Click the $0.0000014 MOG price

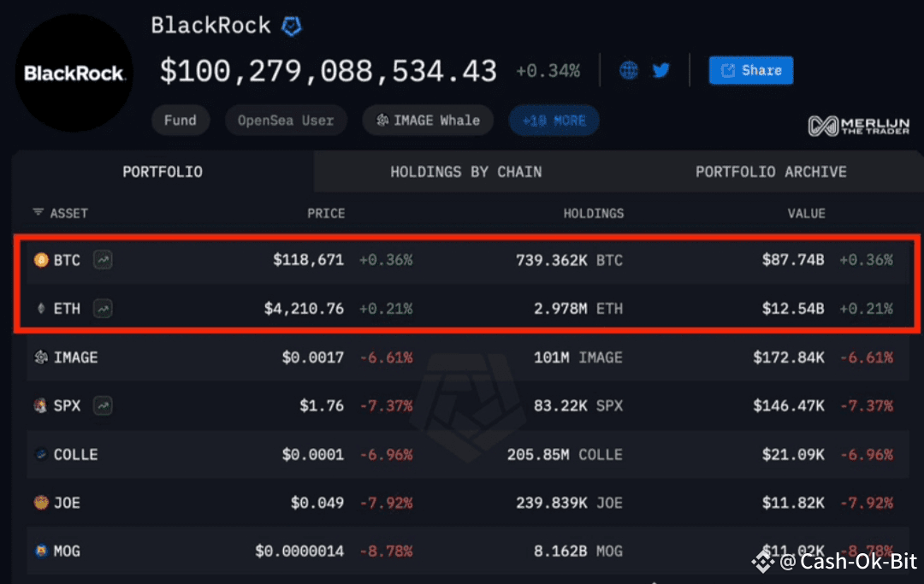(x=299, y=551)
